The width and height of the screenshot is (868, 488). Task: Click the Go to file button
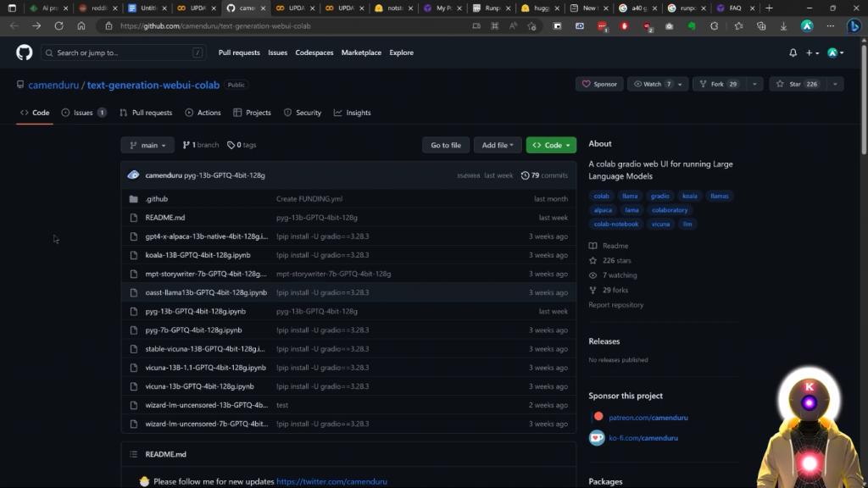tap(446, 145)
